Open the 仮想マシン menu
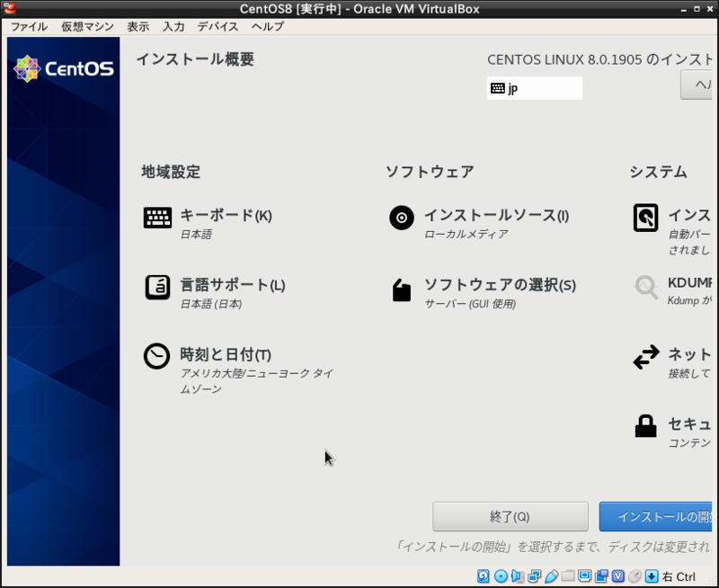Image resolution: width=719 pixels, height=588 pixels. click(x=87, y=27)
